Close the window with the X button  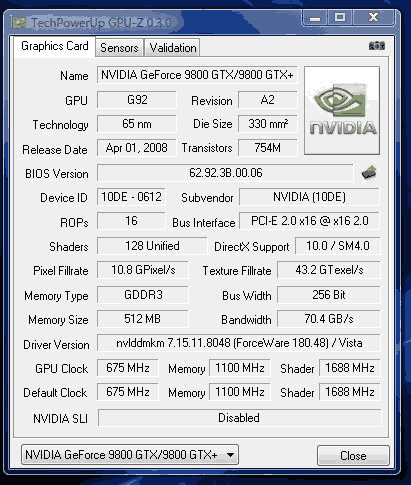click(x=374, y=17)
